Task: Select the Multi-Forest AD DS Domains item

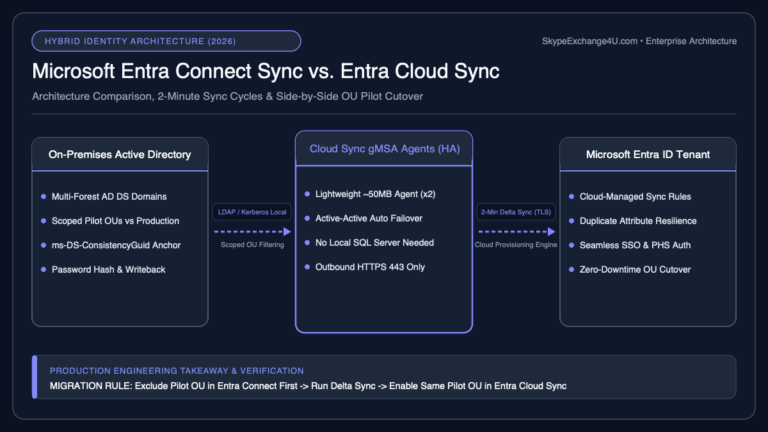Action: click(x=109, y=196)
